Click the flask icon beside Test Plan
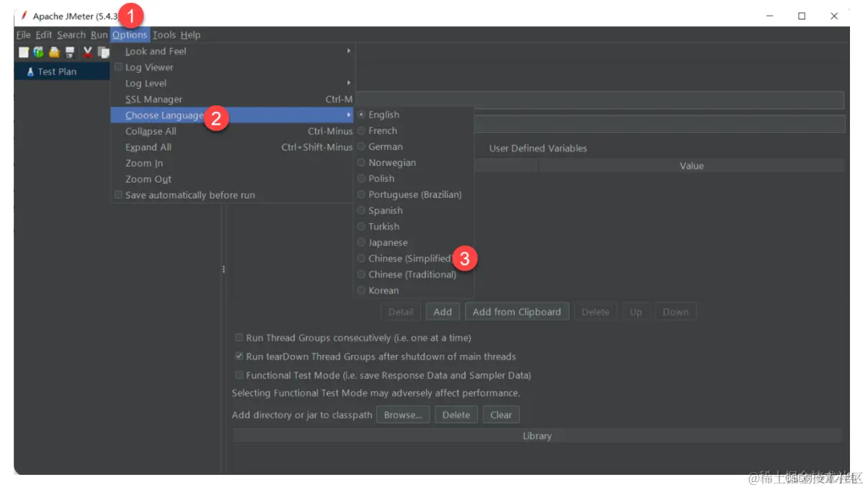The image size is (868, 490). (x=30, y=71)
